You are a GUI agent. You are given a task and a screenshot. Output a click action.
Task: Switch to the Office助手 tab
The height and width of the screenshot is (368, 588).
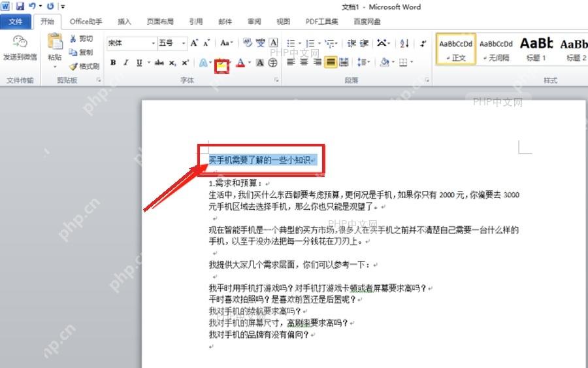click(86, 22)
